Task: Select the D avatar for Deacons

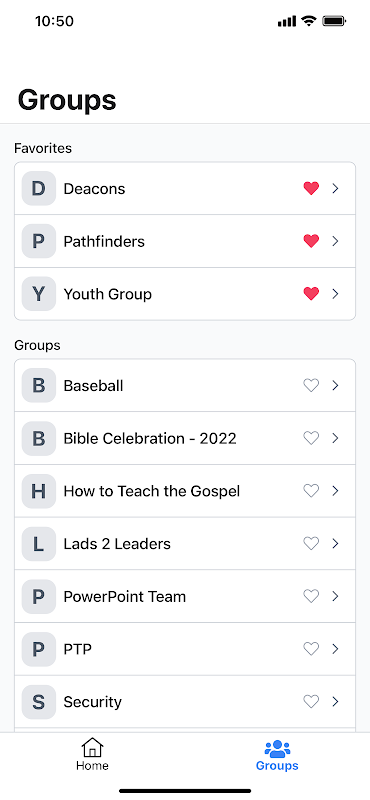Action: [x=39, y=188]
